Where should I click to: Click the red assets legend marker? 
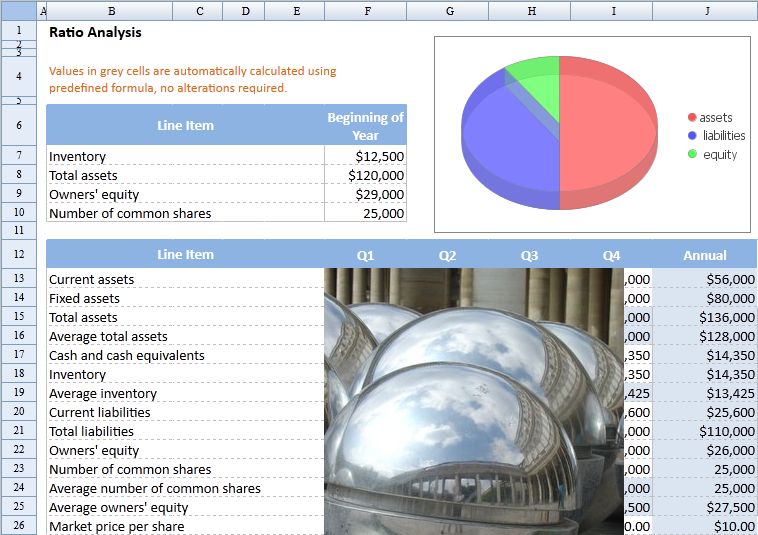692,117
